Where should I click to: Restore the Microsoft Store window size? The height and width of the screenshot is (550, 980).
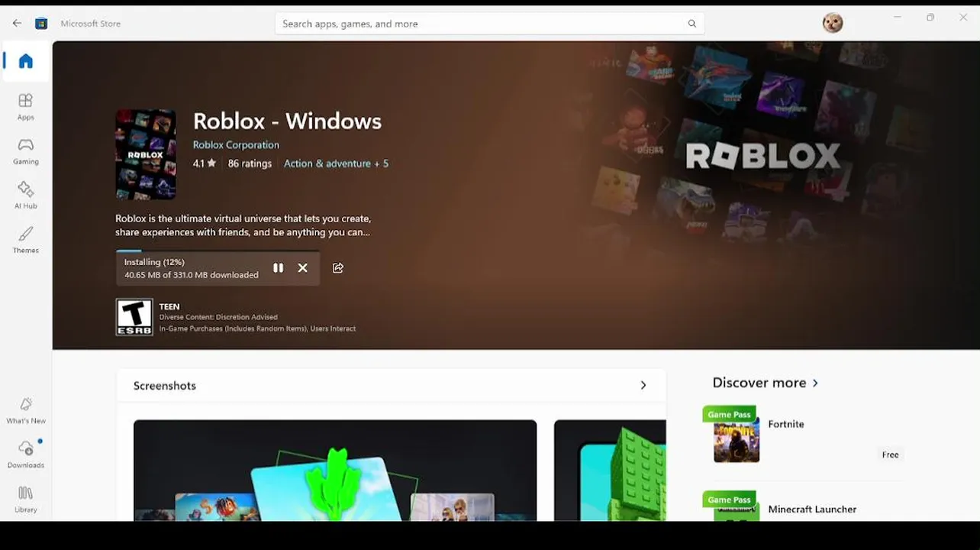(x=930, y=17)
